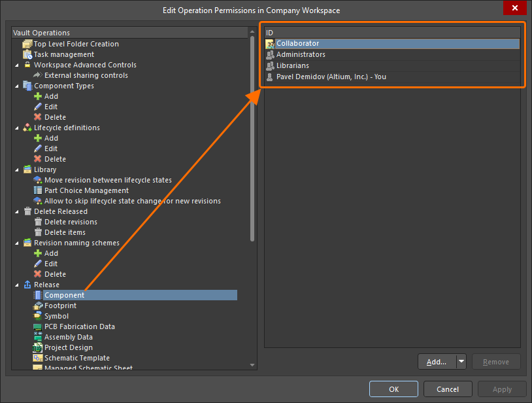Collapse the Workspace Advanced Controls node

17,65
